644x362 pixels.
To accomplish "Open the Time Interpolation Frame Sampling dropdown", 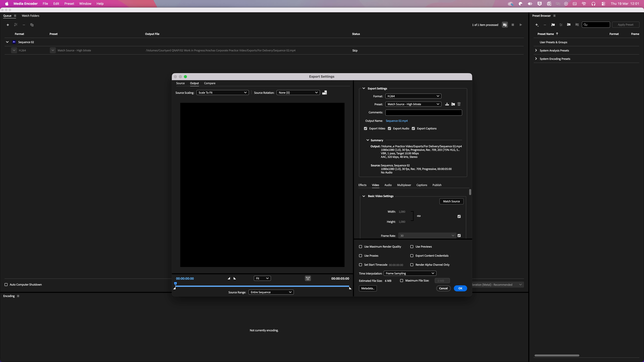I will 410,273.
